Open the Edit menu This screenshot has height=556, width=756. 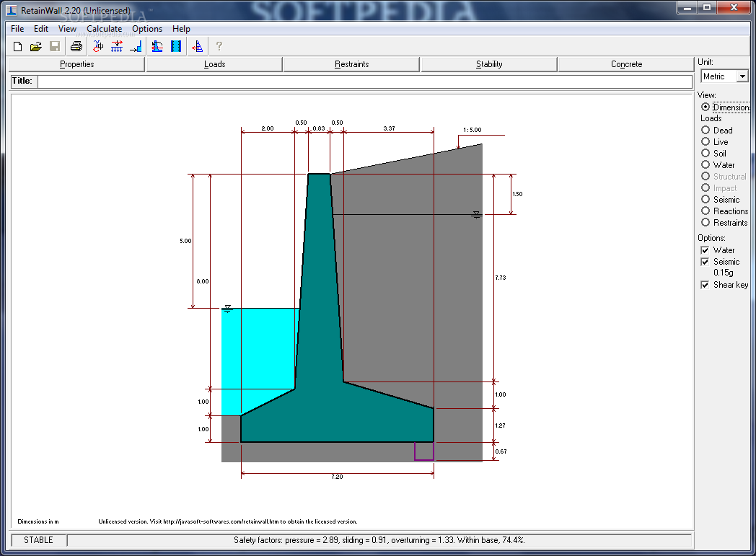[41, 29]
